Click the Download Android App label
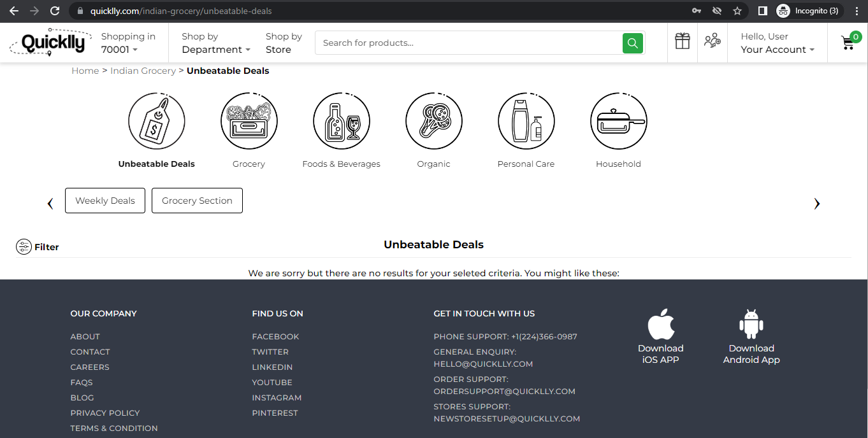868x438 pixels. tap(751, 354)
